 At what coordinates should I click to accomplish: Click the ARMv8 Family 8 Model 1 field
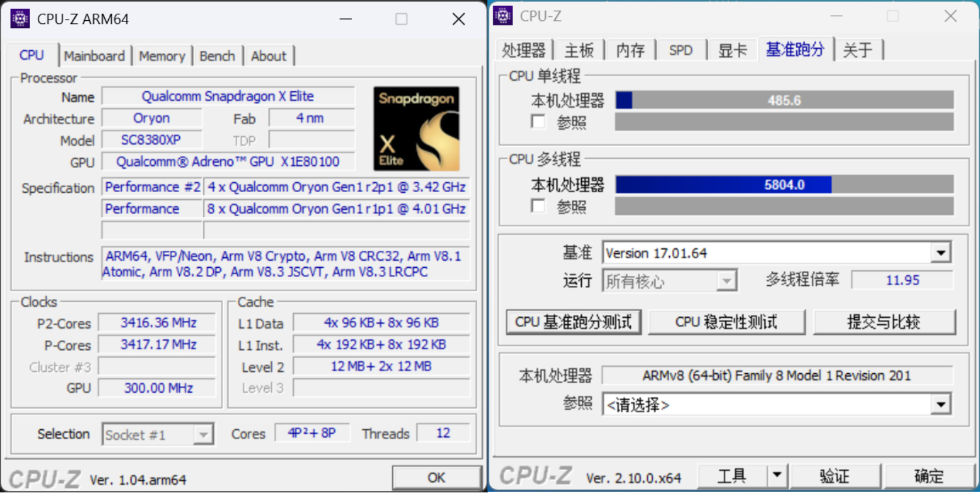pyautogui.click(x=777, y=376)
